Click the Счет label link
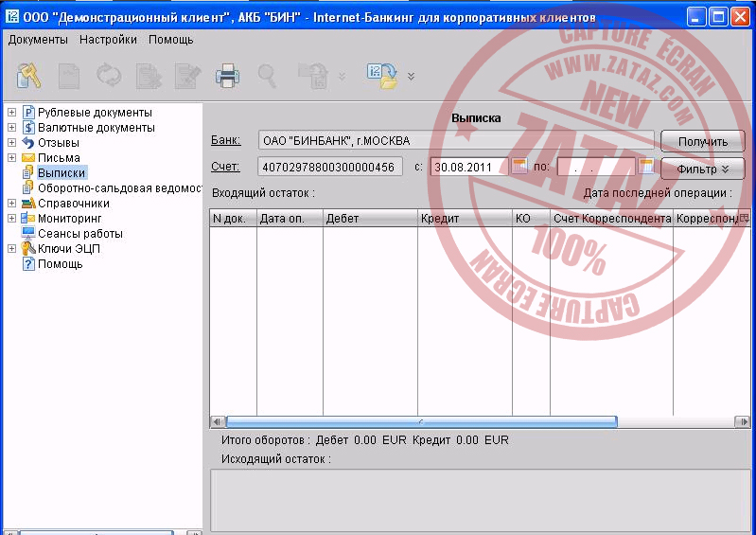Image resolution: width=756 pixels, height=535 pixels. pos(225,167)
